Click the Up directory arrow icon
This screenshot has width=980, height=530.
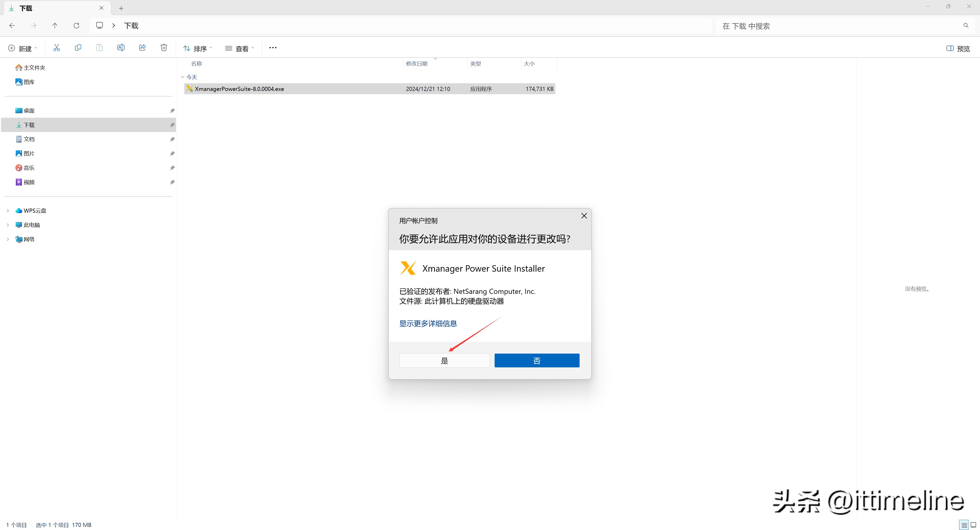55,26
